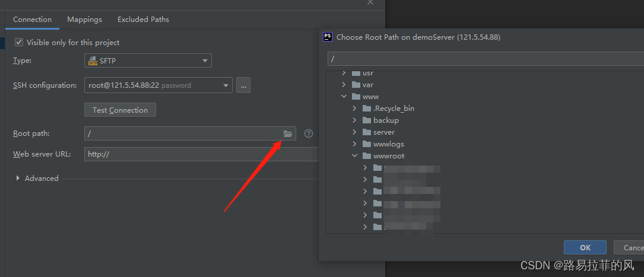Collapse the wwwroot folder
644x277 pixels.
coord(354,156)
